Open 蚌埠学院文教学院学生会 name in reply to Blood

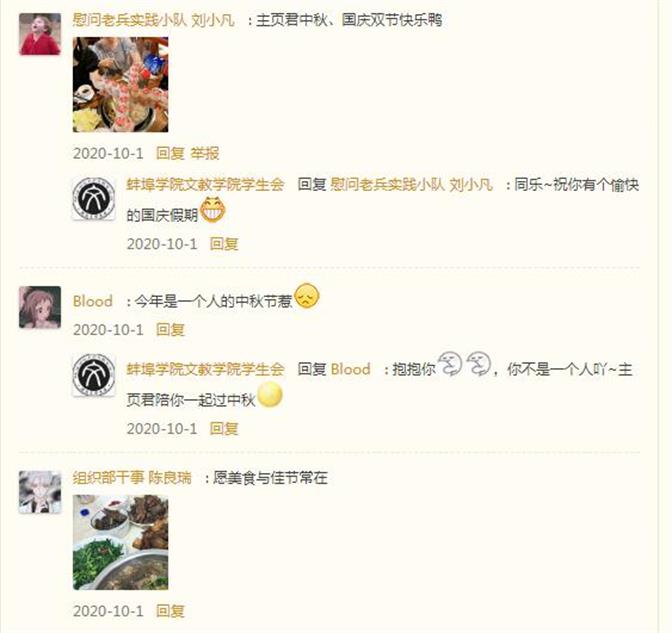(x=205, y=369)
